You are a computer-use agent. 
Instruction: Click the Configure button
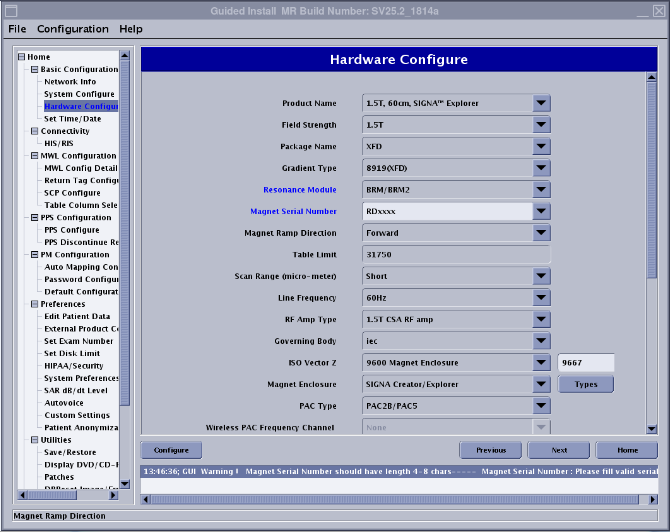tap(171, 450)
